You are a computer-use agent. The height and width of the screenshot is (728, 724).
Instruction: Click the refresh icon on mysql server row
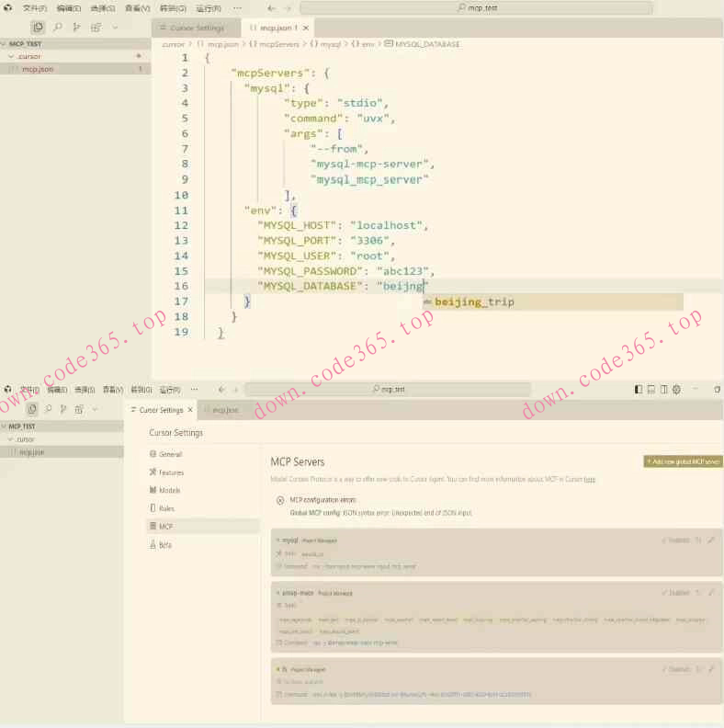698,540
